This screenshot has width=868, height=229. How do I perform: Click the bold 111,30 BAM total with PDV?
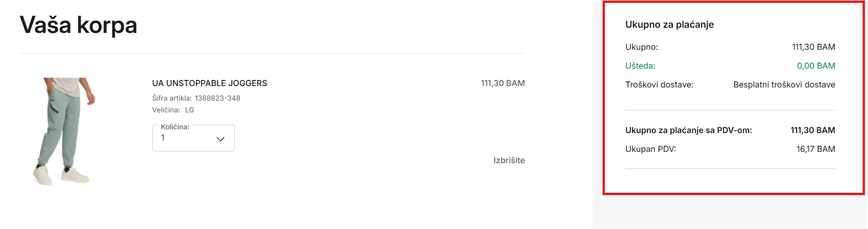(x=812, y=130)
